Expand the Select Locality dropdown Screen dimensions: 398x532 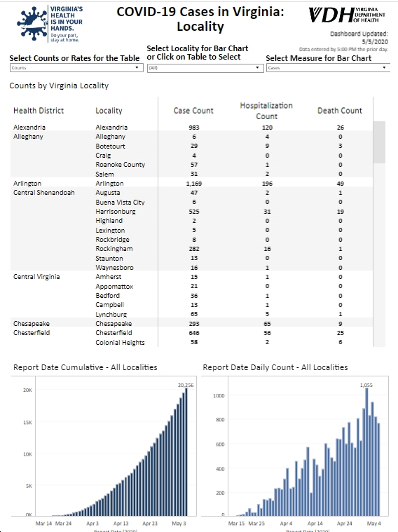click(x=205, y=68)
